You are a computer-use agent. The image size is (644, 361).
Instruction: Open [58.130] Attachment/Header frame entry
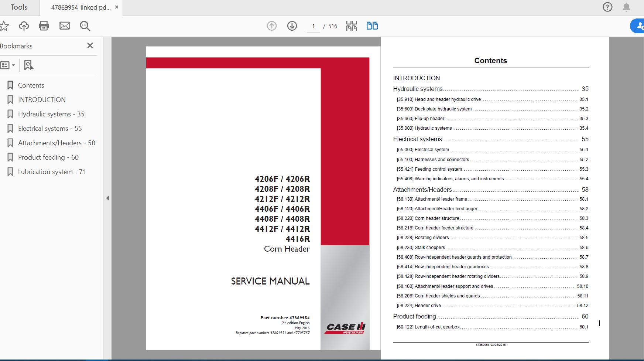[x=493, y=199]
